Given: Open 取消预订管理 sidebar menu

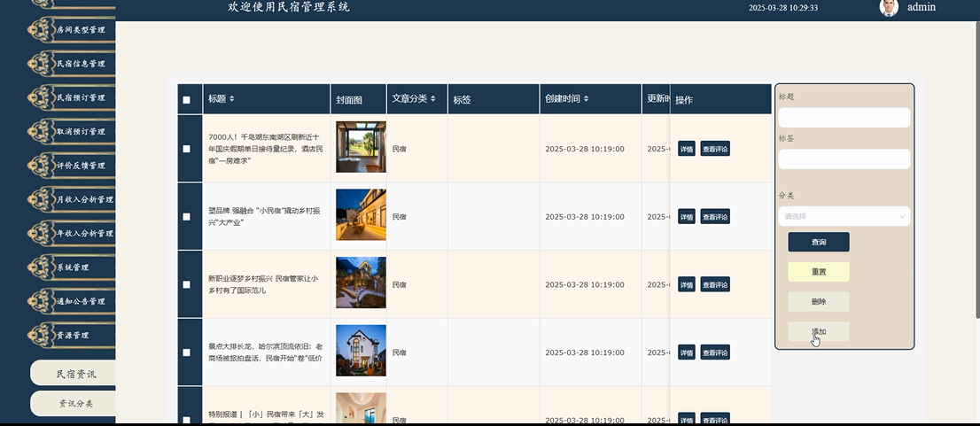Looking at the screenshot, I should [72, 132].
